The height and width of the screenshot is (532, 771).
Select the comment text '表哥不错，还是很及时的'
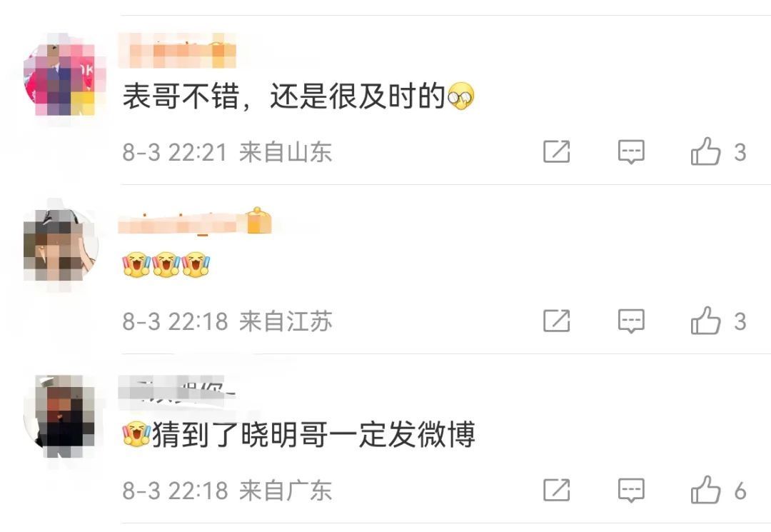283,96
